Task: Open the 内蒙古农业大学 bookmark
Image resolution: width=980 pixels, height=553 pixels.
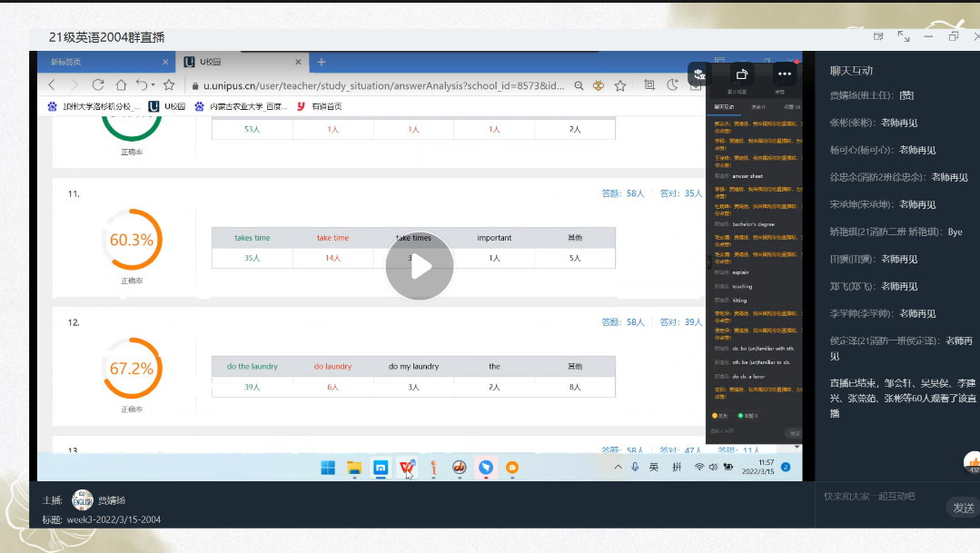Action: 241,106
